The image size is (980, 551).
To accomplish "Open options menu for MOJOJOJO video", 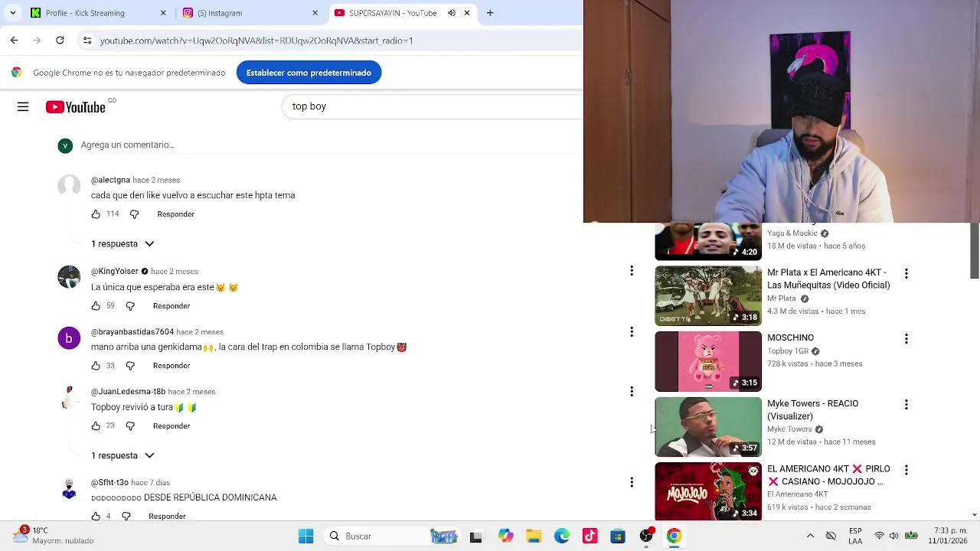I will coord(906,470).
